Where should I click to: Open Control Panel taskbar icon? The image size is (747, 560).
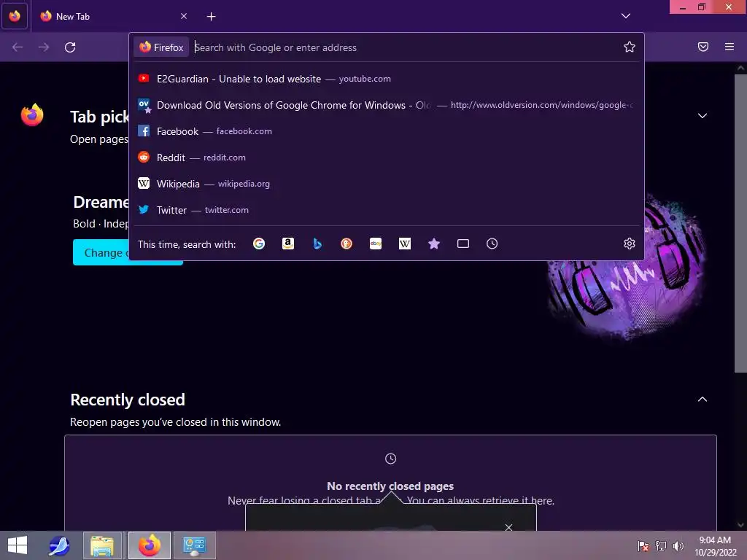tap(194, 545)
